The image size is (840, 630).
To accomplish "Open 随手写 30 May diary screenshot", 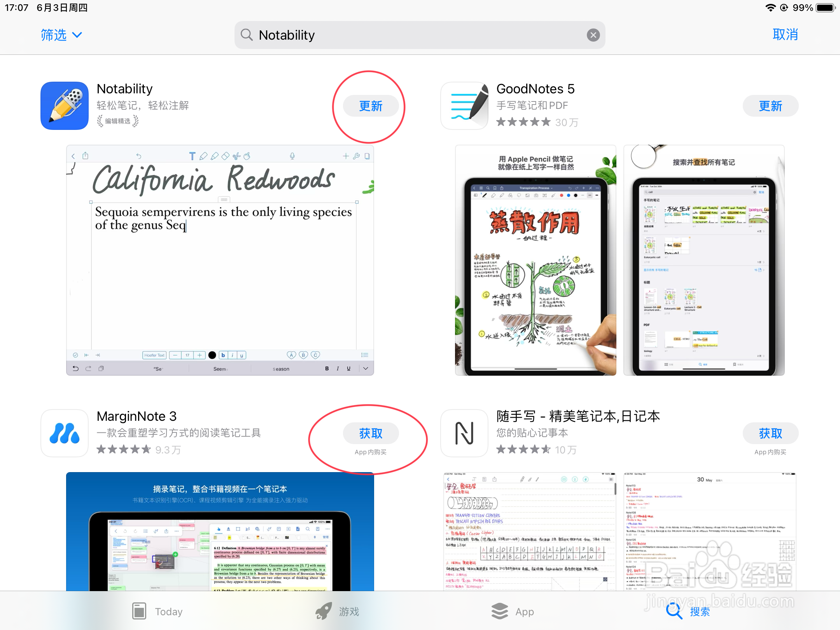I will [x=710, y=532].
